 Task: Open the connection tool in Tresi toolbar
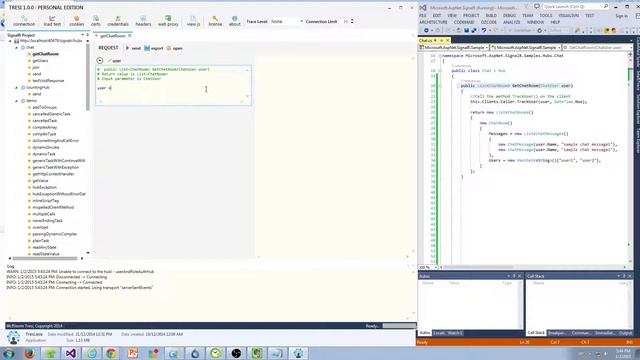(x=24, y=21)
